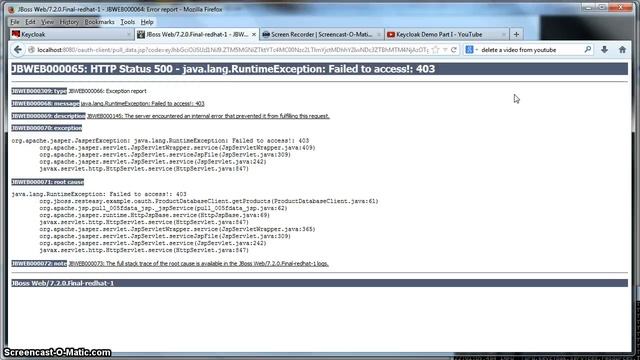Screen dimensions: 640x360
Task: Click the 'JBWEB000071: root cause' label
Action: pyautogui.click(x=48, y=182)
